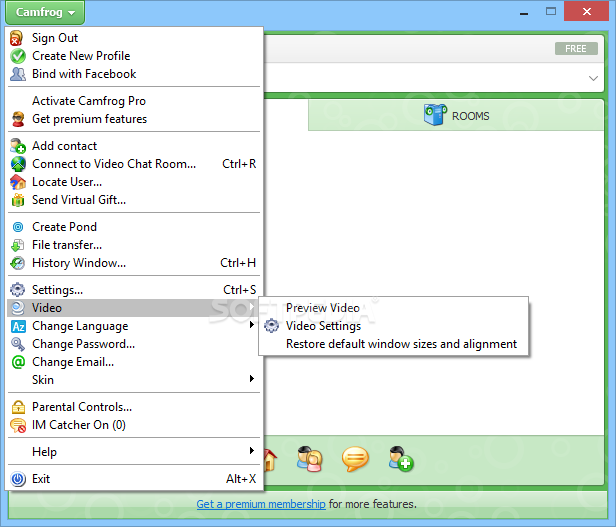Click the Settings gear icon in menu

coord(17,290)
